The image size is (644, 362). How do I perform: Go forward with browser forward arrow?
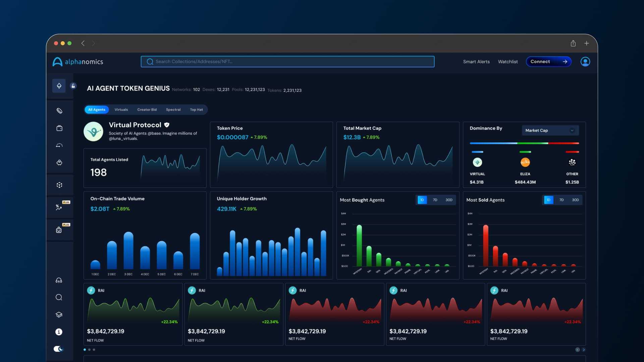click(94, 43)
